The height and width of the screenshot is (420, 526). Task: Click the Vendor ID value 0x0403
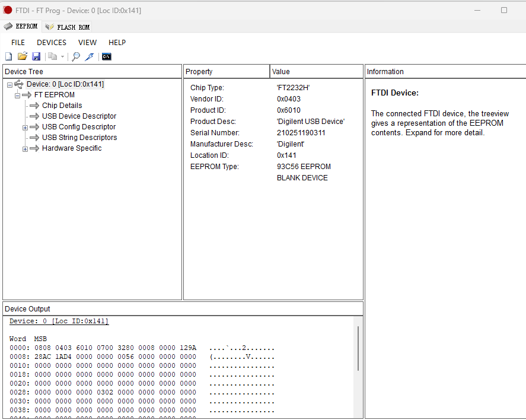coord(288,99)
